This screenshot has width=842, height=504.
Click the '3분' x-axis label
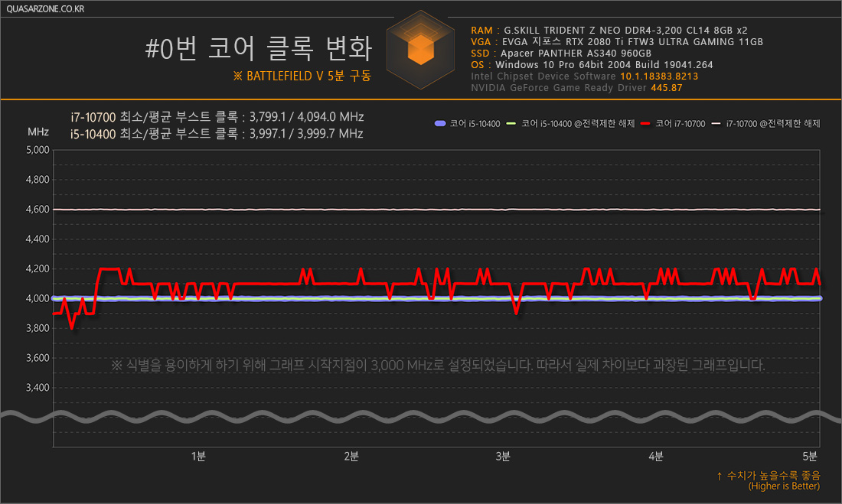coord(503,457)
